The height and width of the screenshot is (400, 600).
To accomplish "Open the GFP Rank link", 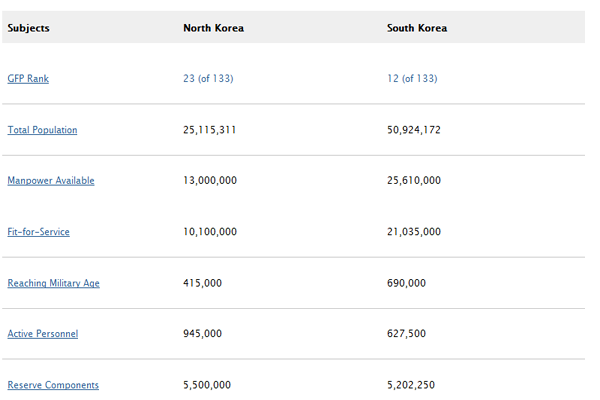I will click(28, 78).
